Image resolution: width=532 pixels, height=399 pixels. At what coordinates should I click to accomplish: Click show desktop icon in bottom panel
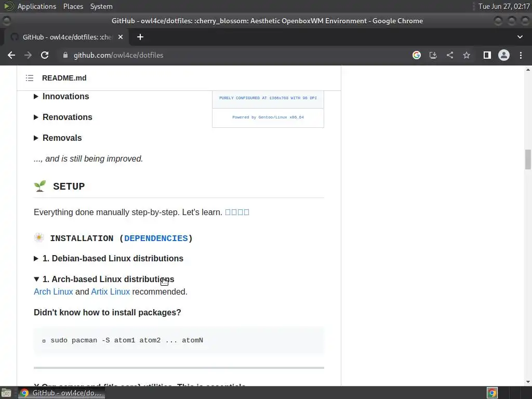[x=6, y=393]
